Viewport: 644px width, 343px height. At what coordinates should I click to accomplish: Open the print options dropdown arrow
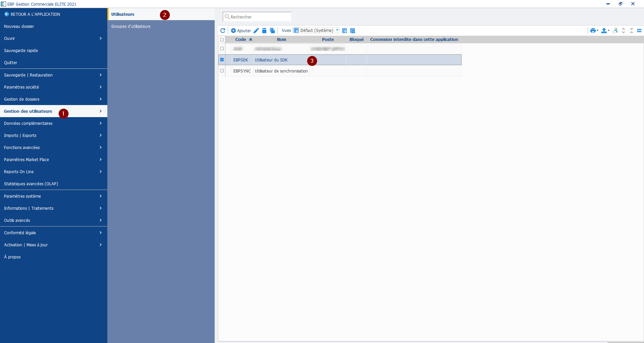coord(597,31)
